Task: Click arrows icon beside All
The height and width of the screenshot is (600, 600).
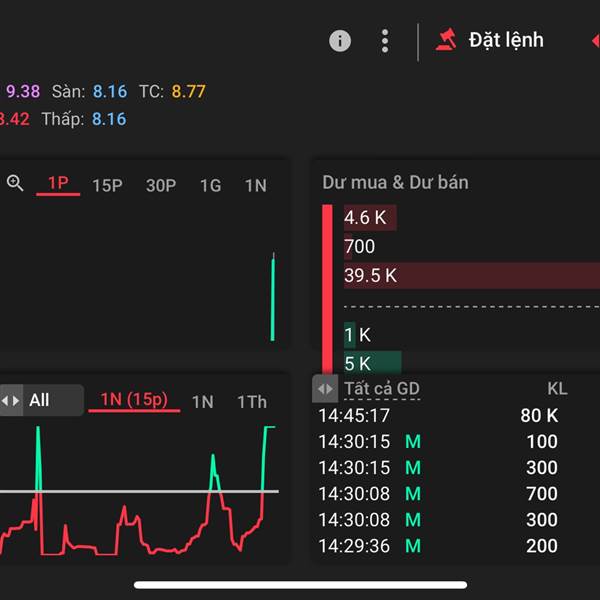Action: (x=11, y=401)
